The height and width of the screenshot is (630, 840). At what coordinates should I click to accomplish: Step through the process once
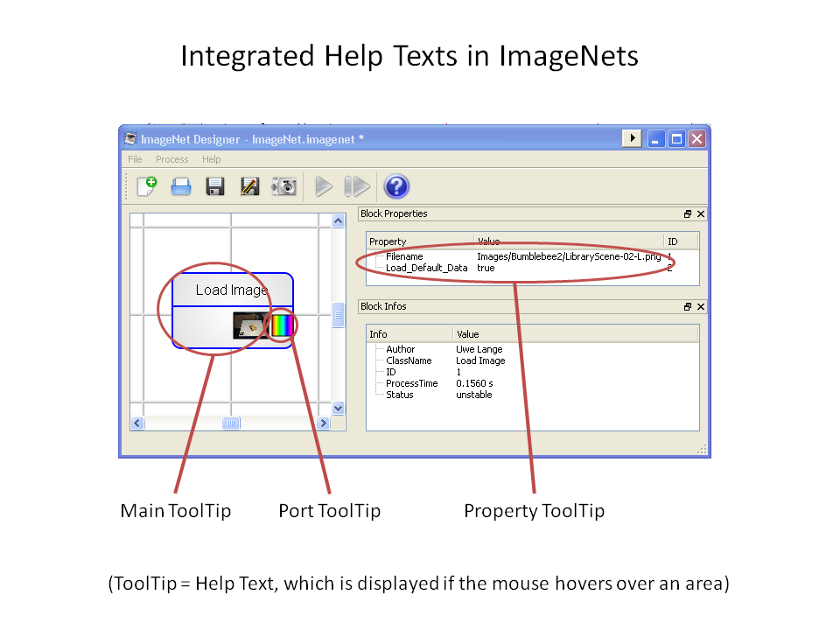[x=355, y=185]
